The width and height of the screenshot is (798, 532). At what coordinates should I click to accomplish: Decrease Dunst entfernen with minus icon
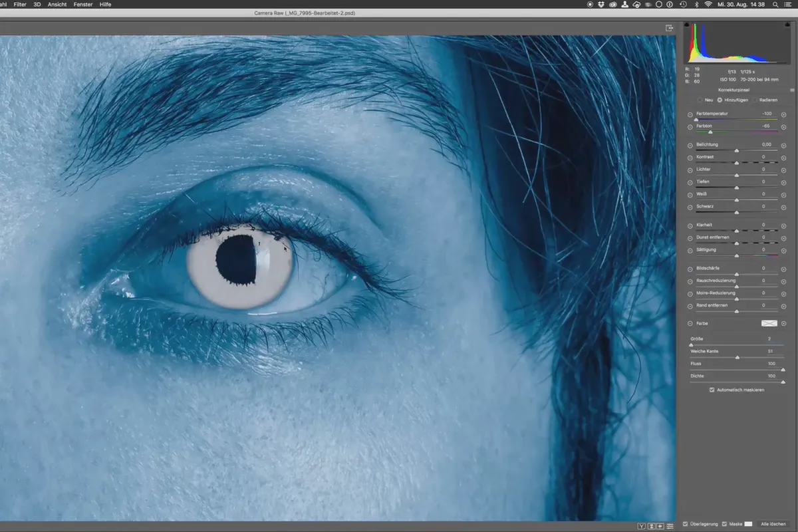pos(690,239)
